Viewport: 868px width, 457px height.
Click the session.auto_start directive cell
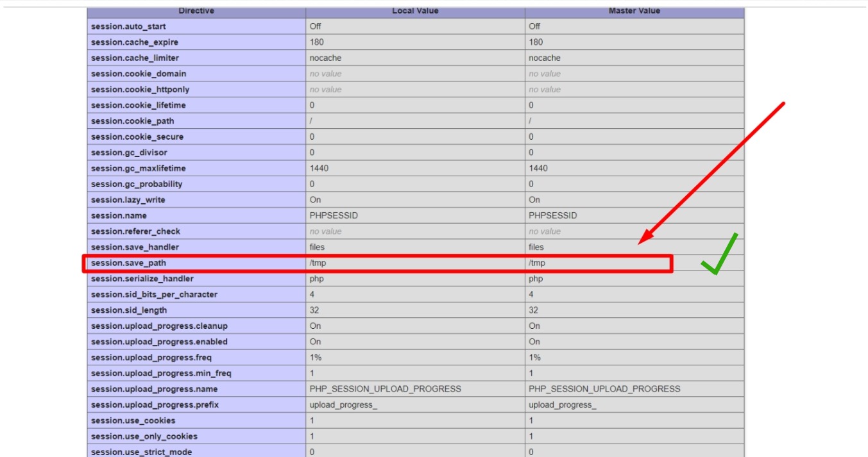(x=130, y=26)
